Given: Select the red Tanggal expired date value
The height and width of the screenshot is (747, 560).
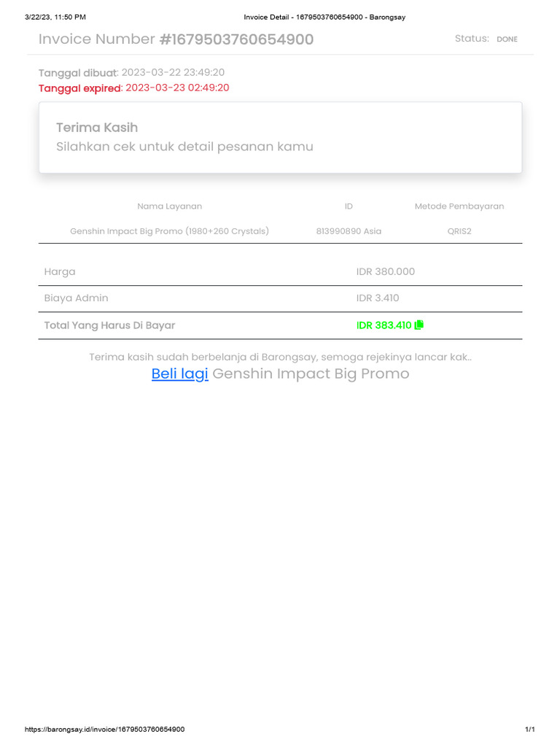Looking at the screenshot, I should [x=177, y=88].
